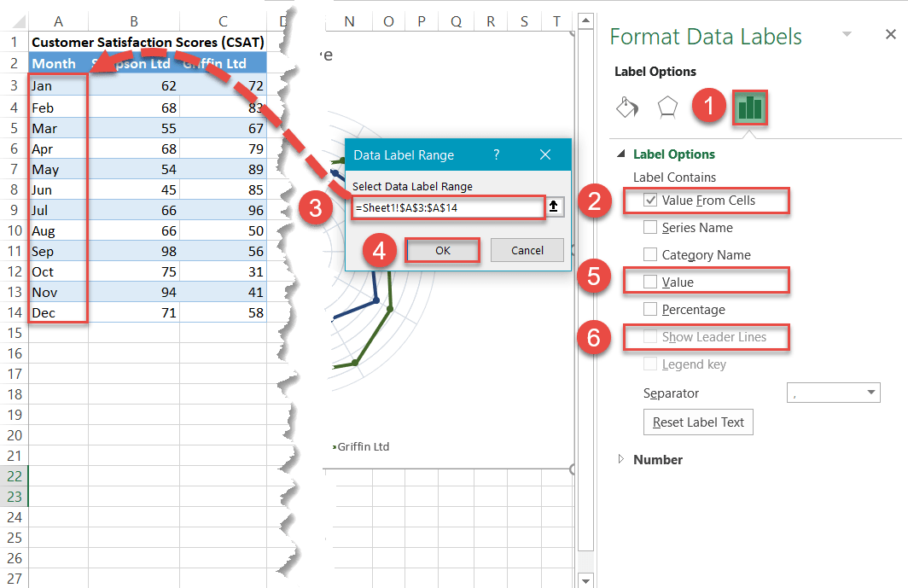
Task: Uncheck Value From Cells checkbox
Action: [650, 201]
